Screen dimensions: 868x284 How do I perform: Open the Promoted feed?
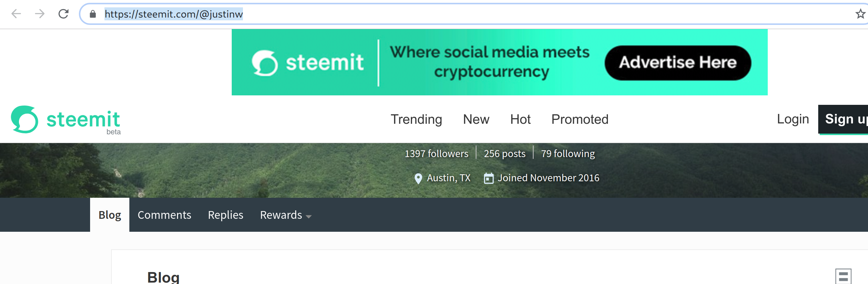point(579,119)
